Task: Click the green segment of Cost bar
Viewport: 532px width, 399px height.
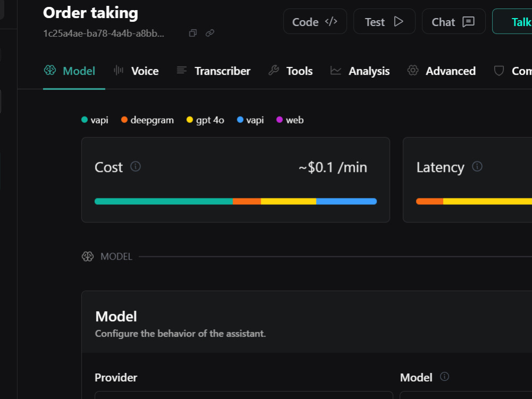Action: [163, 201]
